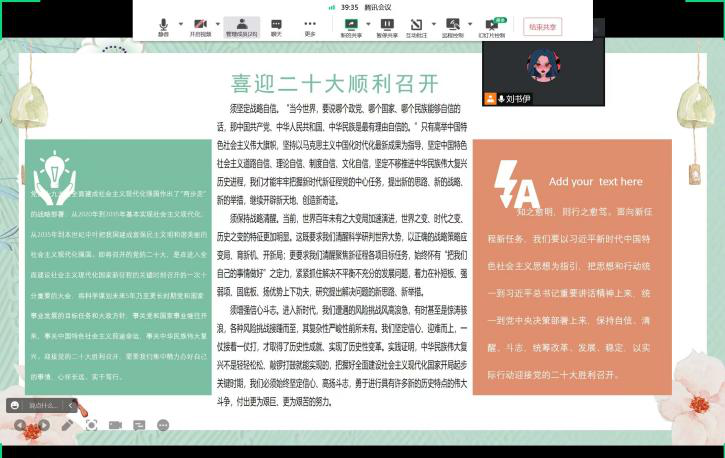Open slide control in the toolbar
725x458 pixels.
(x=491, y=25)
